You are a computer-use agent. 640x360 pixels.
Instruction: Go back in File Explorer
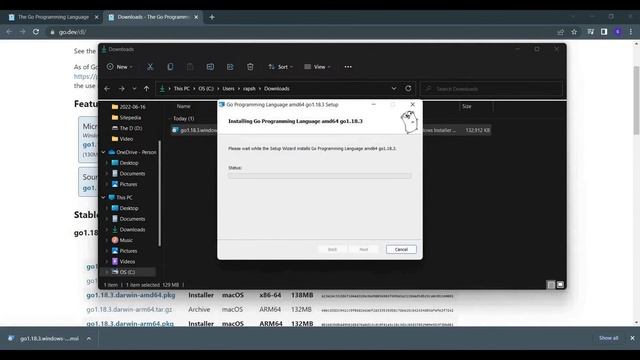click(x=107, y=89)
